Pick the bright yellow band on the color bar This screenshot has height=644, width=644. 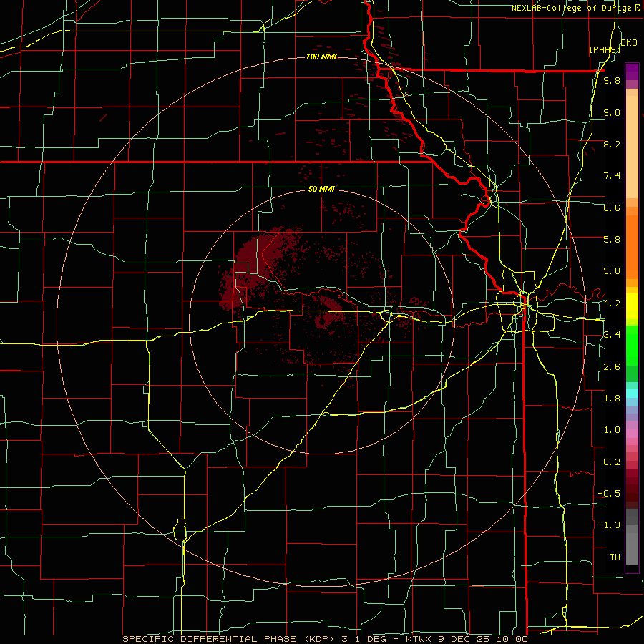(632, 306)
